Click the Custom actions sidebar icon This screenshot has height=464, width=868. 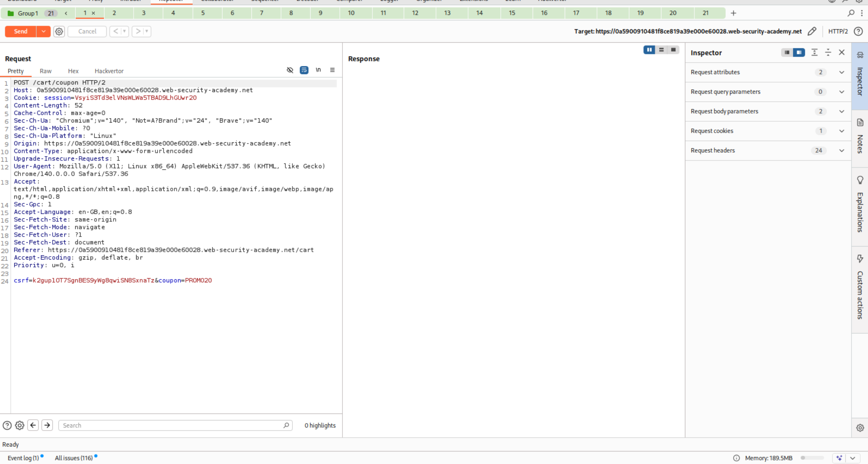(860, 259)
